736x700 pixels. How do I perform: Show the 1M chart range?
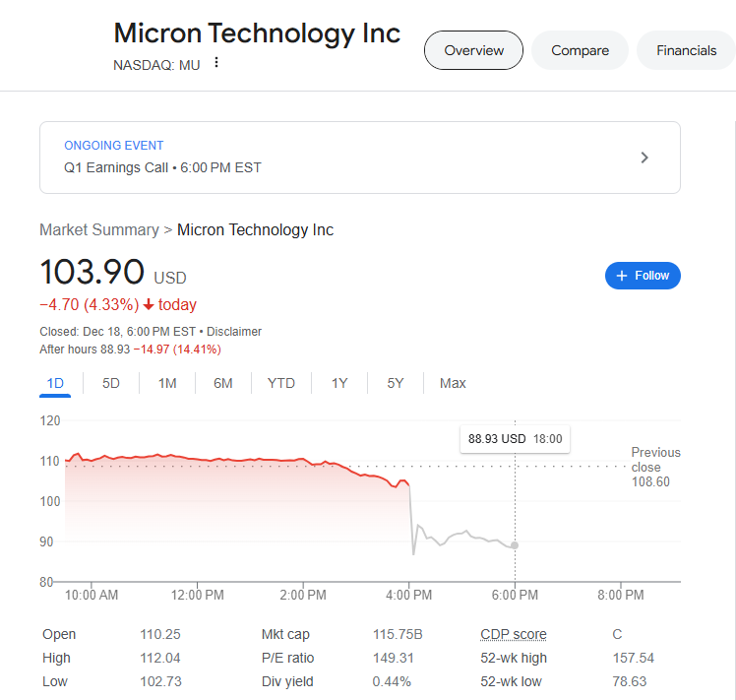[x=167, y=383]
